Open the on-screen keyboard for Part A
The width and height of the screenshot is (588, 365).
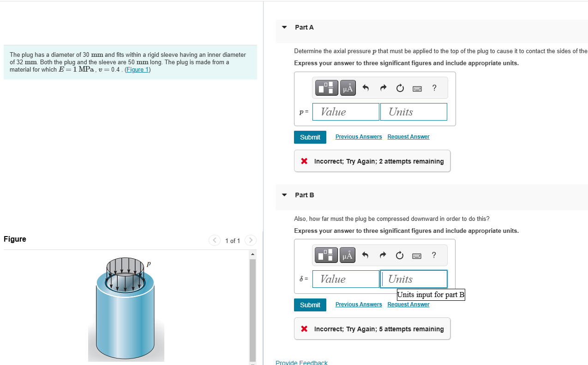417,88
